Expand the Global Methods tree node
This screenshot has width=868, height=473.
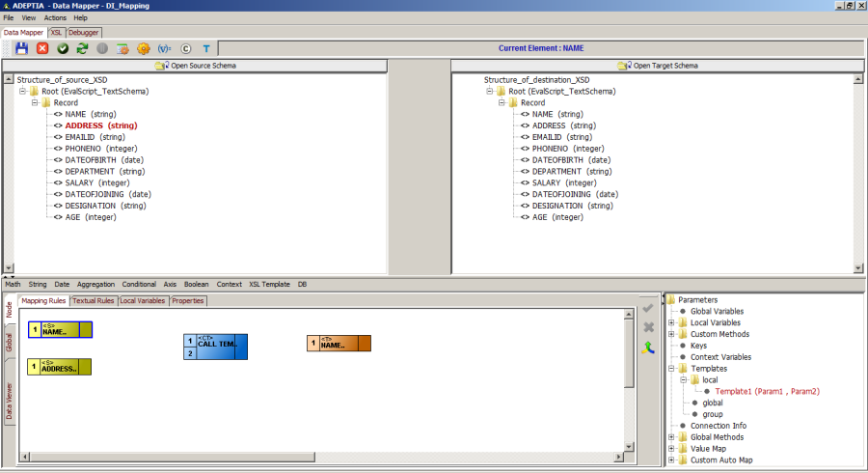tap(671, 437)
